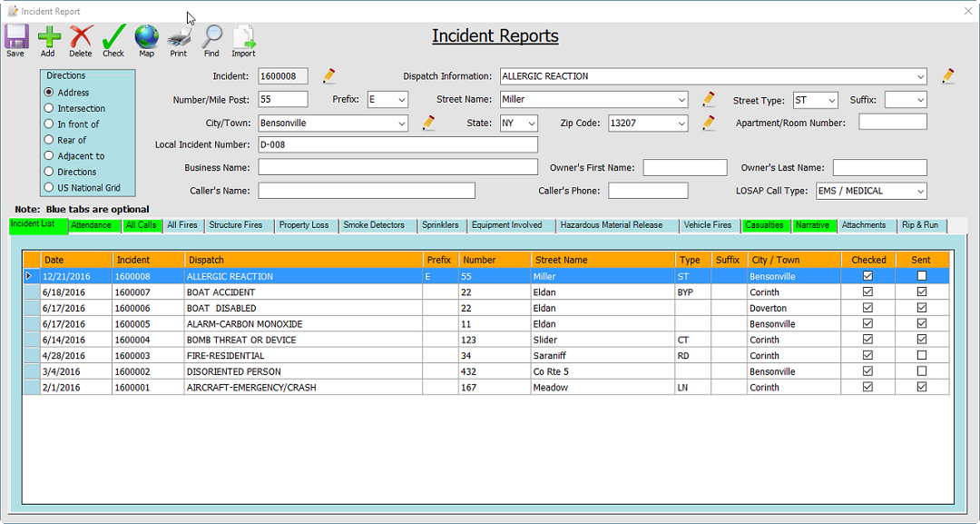Click the pencil edit icon beside Incident number
980x524 pixels.
329,76
